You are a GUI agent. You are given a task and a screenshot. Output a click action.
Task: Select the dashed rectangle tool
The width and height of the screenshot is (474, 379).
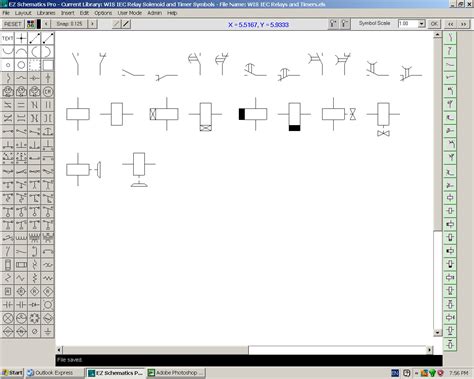35,65
